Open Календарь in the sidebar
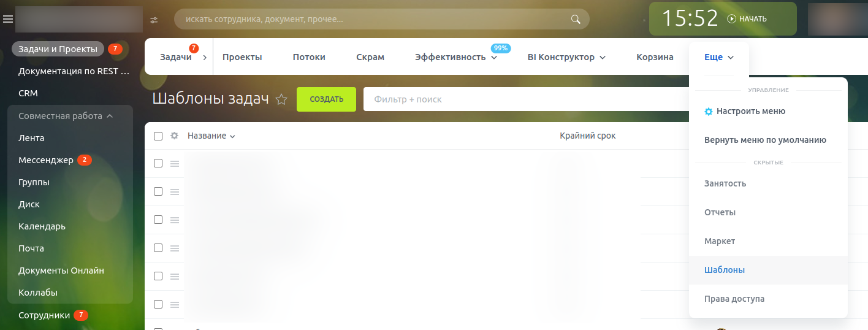Viewport: 868px width, 330px height. click(42, 226)
